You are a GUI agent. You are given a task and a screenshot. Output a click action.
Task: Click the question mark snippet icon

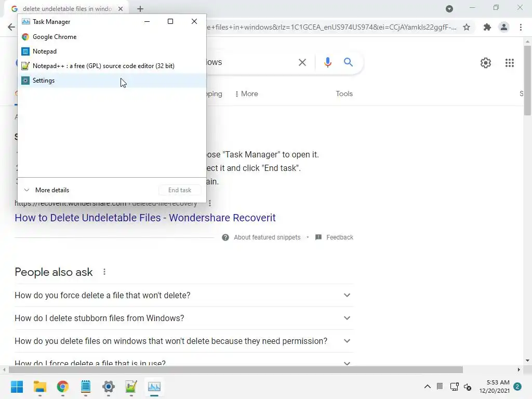(x=225, y=237)
